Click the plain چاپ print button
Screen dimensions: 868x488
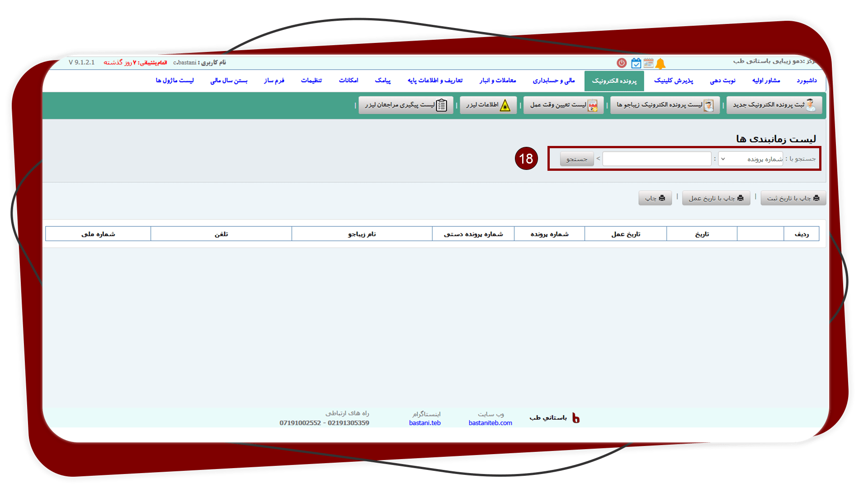(x=655, y=198)
